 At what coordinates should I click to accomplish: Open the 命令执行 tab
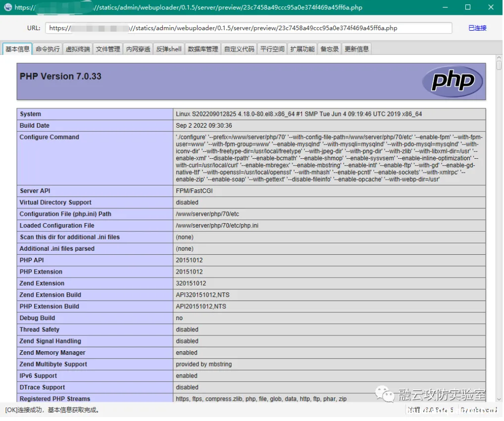48,49
